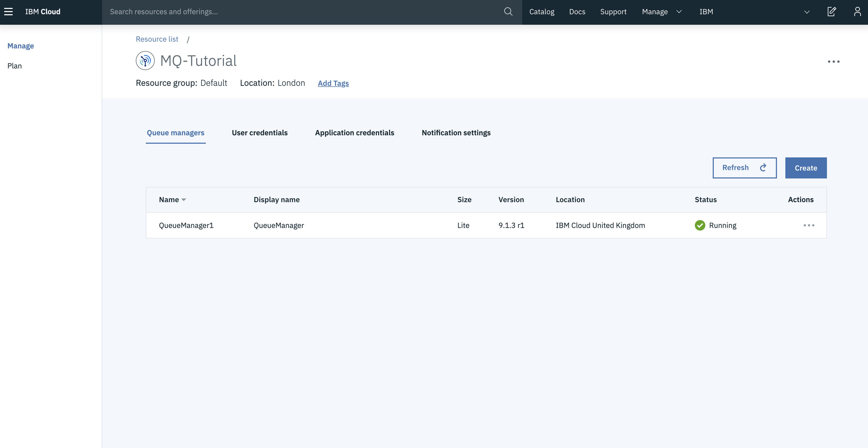
Task: Open actions menu for QueueManager1 row
Action: click(809, 225)
